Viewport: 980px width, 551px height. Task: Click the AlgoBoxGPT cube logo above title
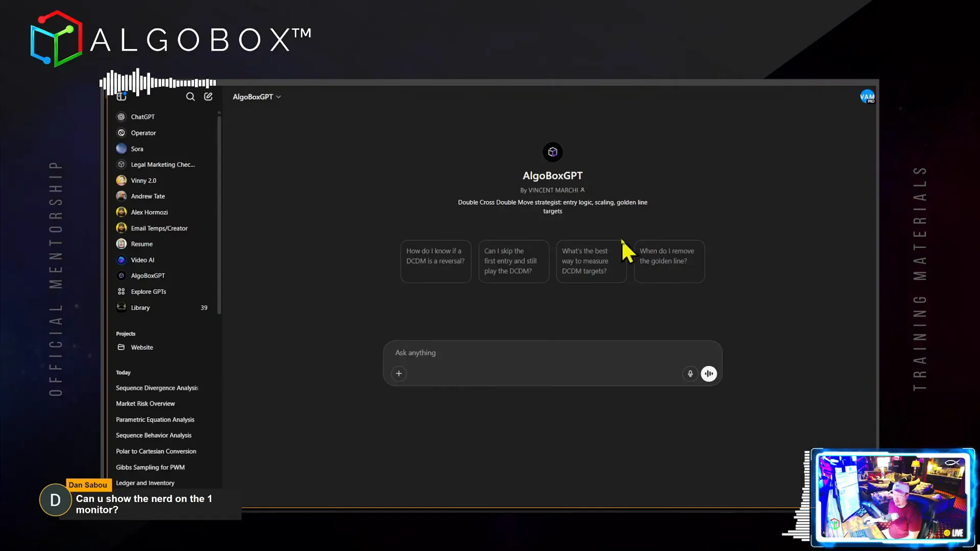pyautogui.click(x=552, y=152)
